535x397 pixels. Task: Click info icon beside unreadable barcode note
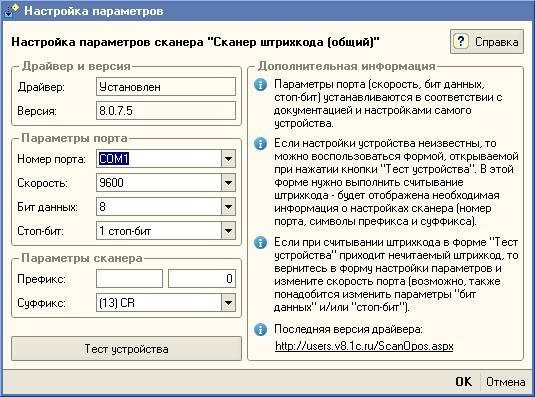pos(260,242)
